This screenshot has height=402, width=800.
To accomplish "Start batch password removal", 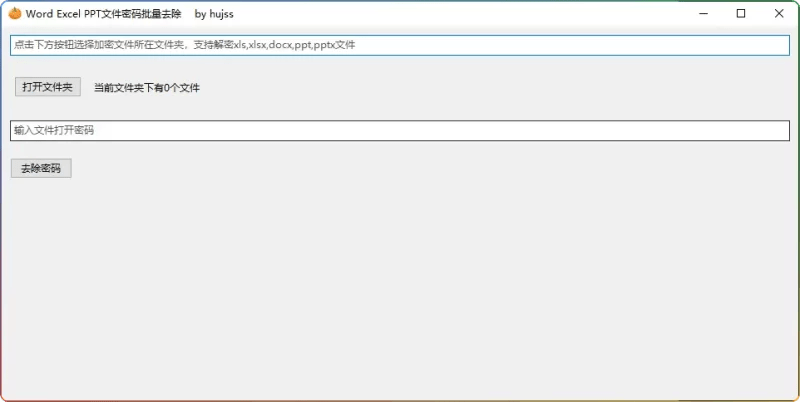I will [41, 169].
